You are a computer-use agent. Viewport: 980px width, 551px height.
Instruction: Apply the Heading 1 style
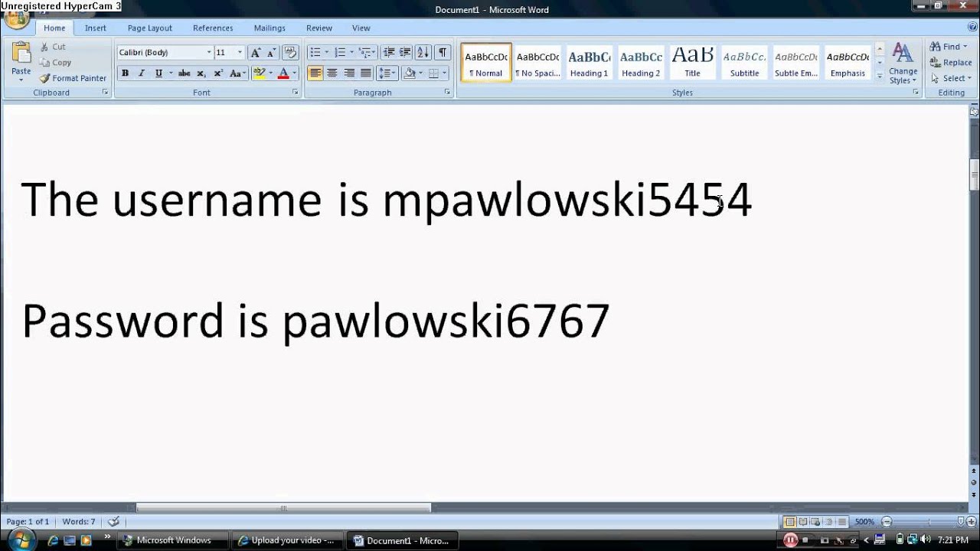click(590, 63)
